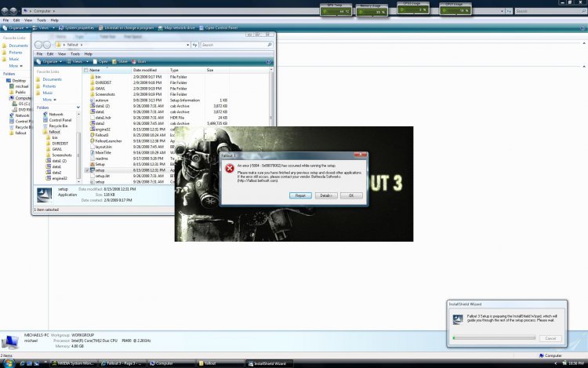
Task: Select MainTitle file in list
Action: tap(103, 153)
